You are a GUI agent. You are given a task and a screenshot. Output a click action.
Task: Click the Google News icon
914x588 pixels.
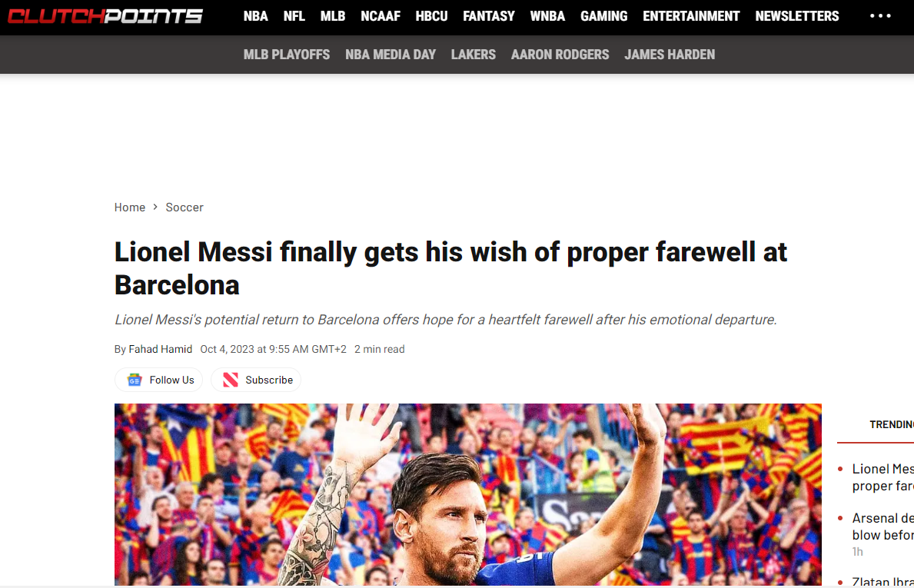point(135,380)
